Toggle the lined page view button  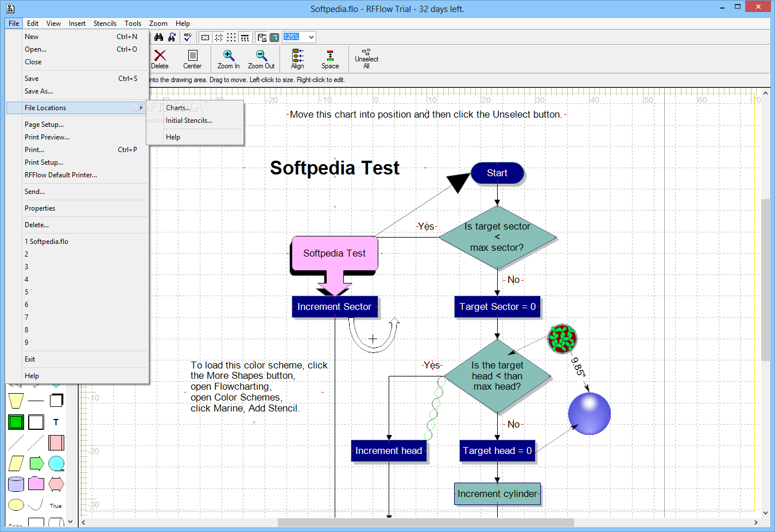tap(274, 37)
